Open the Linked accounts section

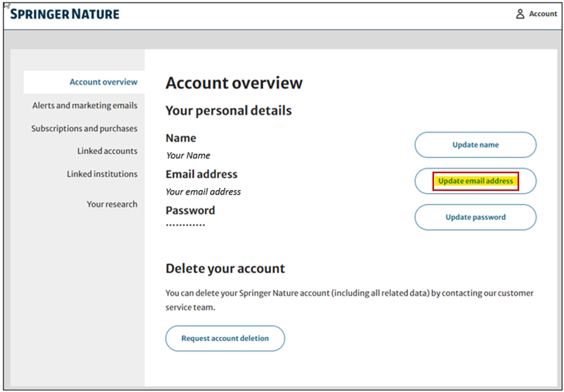[107, 151]
